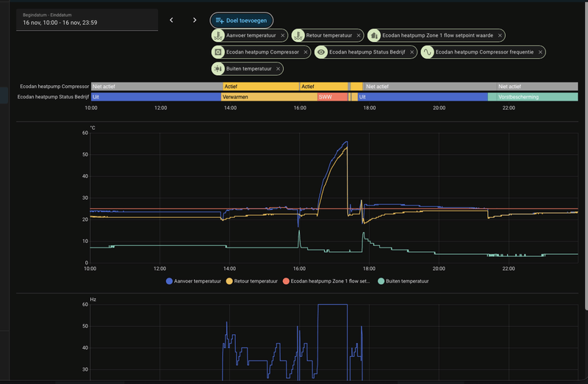Remove the Compressor frequentie chip
This screenshot has height=384, width=588.
[540, 52]
